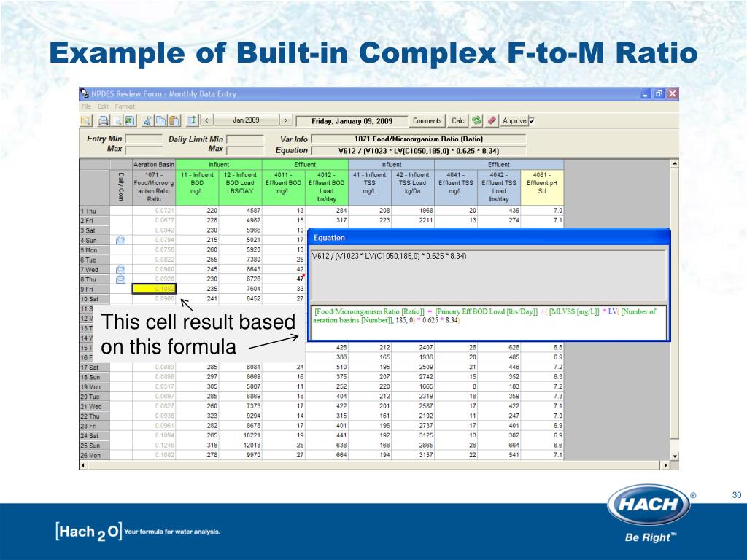Image resolution: width=747 pixels, height=560 pixels.
Task: Click the Daily Limit Min field
Action: [245, 139]
